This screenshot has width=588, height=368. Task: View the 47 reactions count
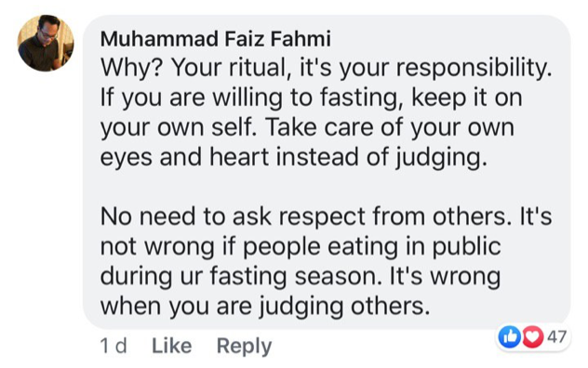[x=556, y=336]
